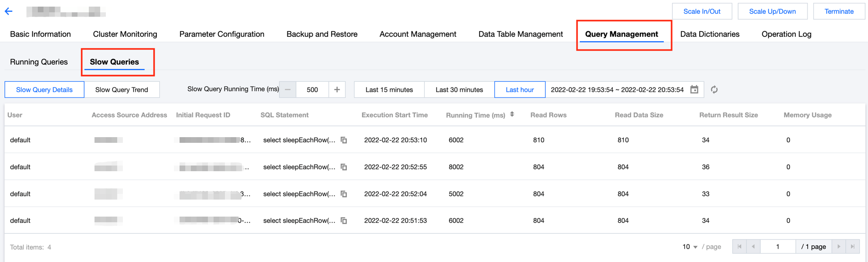The height and width of the screenshot is (262, 868).
Task: Refresh the slow query list
Action: tap(714, 89)
